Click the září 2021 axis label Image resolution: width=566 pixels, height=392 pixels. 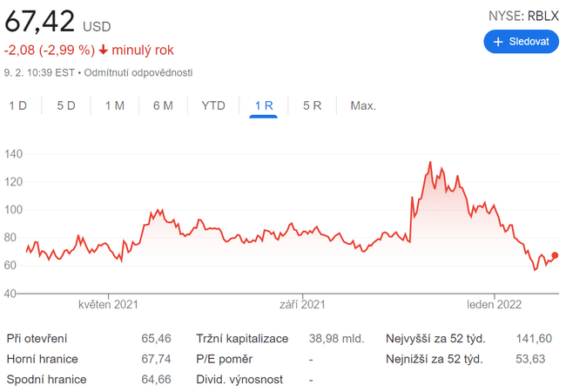[x=302, y=305]
